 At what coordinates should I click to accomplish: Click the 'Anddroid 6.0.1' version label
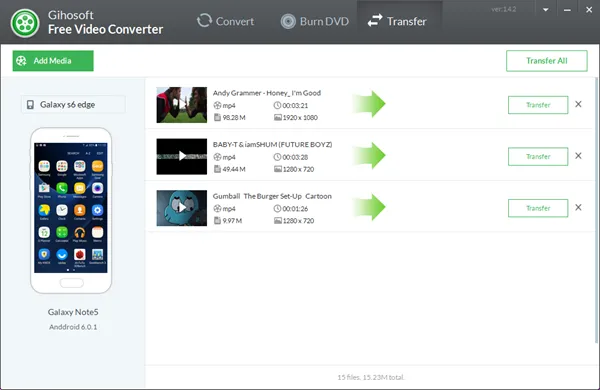[73, 327]
